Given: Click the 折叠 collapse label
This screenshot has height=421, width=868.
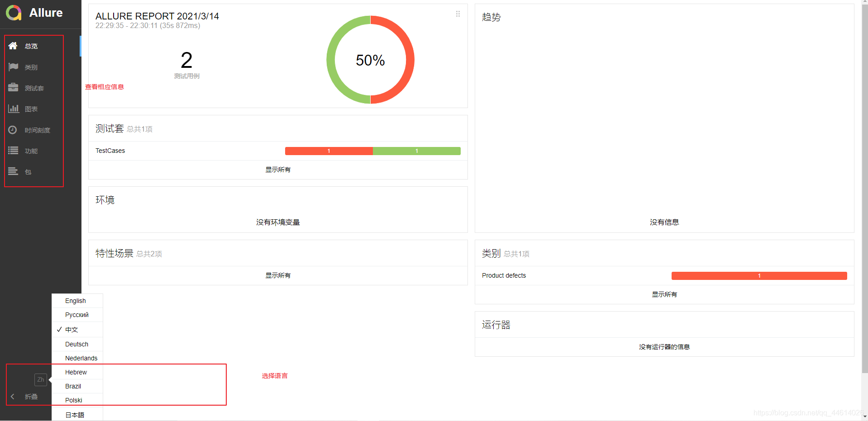Looking at the screenshot, I should click(31, 397).
